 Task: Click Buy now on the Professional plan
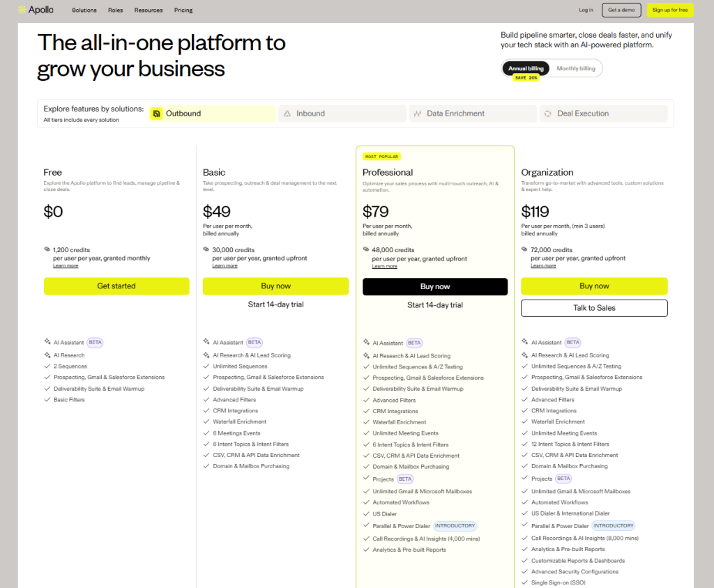click(435, 286)
